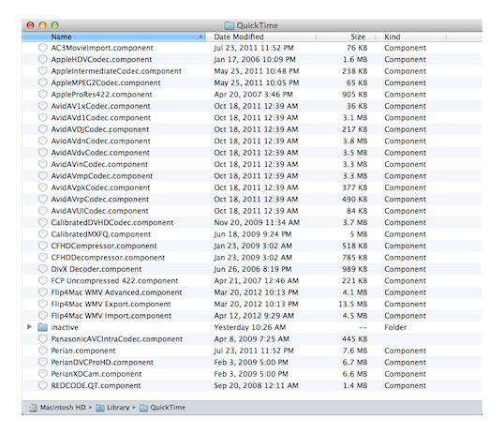This screenshot has height=434, width=504.
Task: Click the AC3MovieImport.component file icon
Action: point(43,48)
